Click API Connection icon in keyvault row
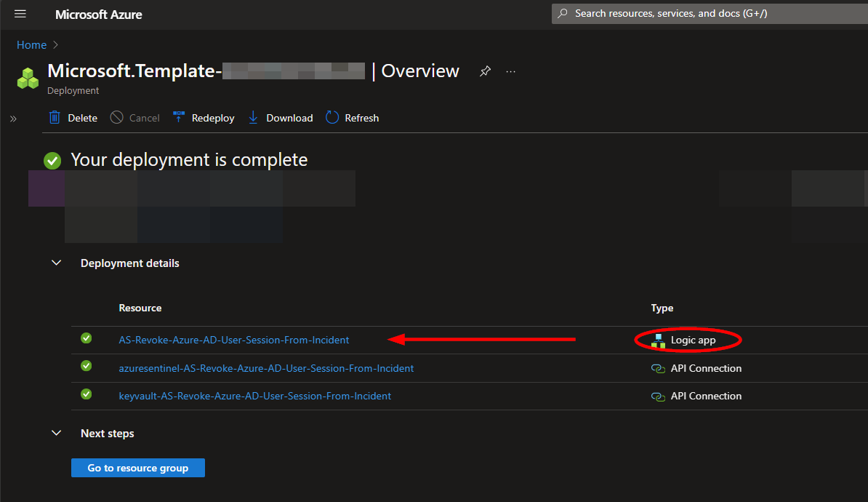The width and height of the screenshot is (868, 502). 658,397
